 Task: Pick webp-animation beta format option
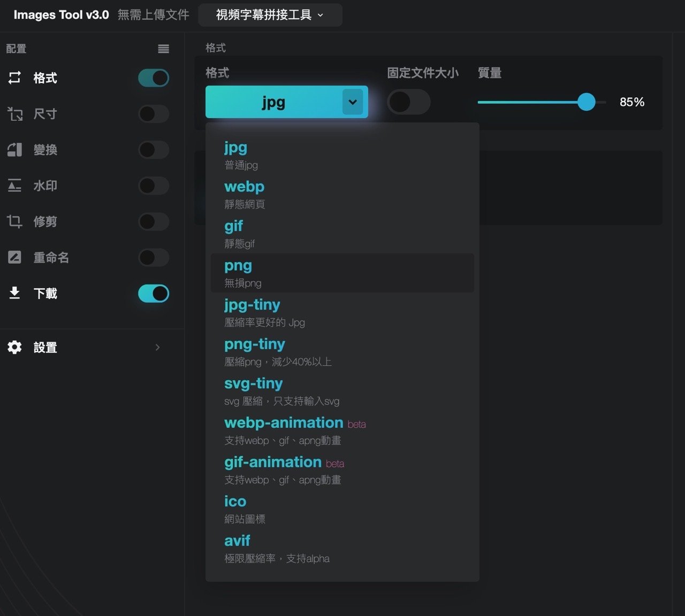[x=342, y=430]
